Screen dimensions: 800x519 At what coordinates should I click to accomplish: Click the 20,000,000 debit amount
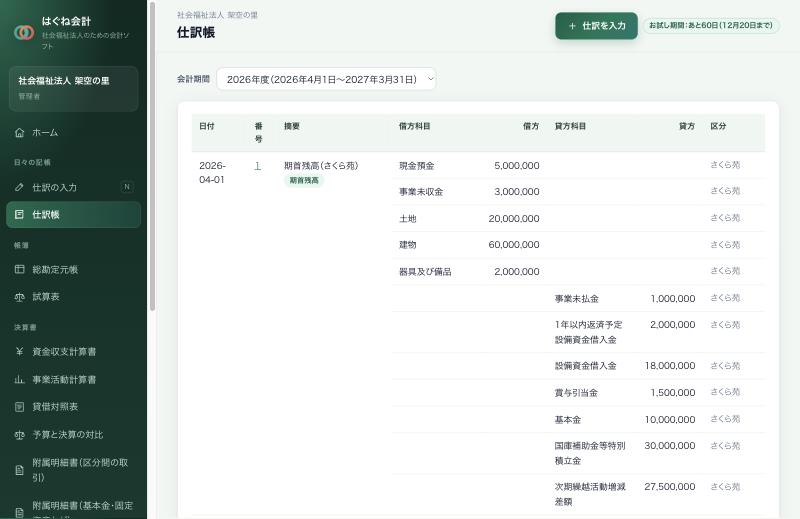tap(514, 218)
